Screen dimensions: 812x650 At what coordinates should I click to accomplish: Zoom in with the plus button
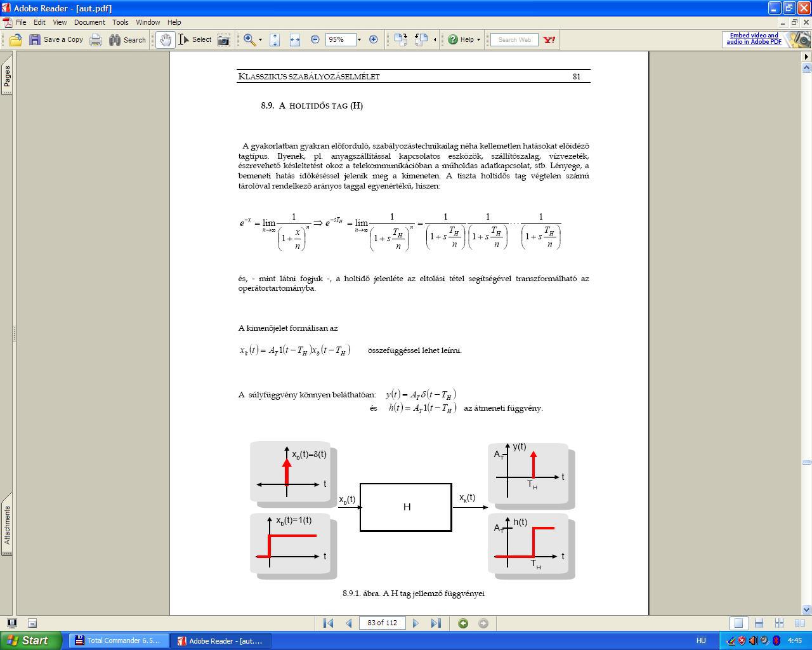(374, 39)
